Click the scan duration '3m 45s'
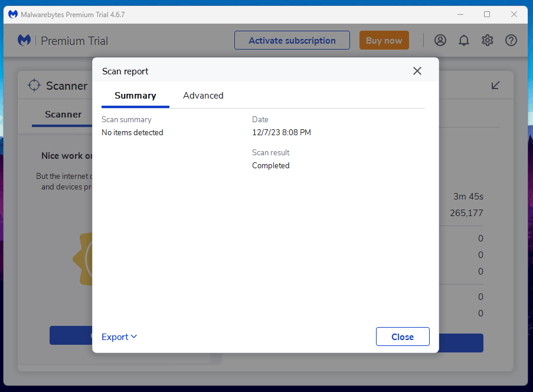The width and height of the screenshot is (533, 392). tap(468, 197)
